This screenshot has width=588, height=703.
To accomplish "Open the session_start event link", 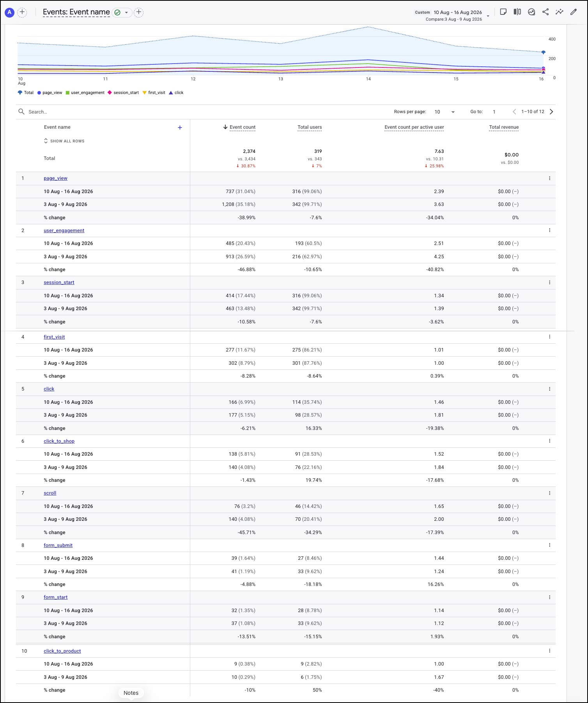I will coord(59,282).
